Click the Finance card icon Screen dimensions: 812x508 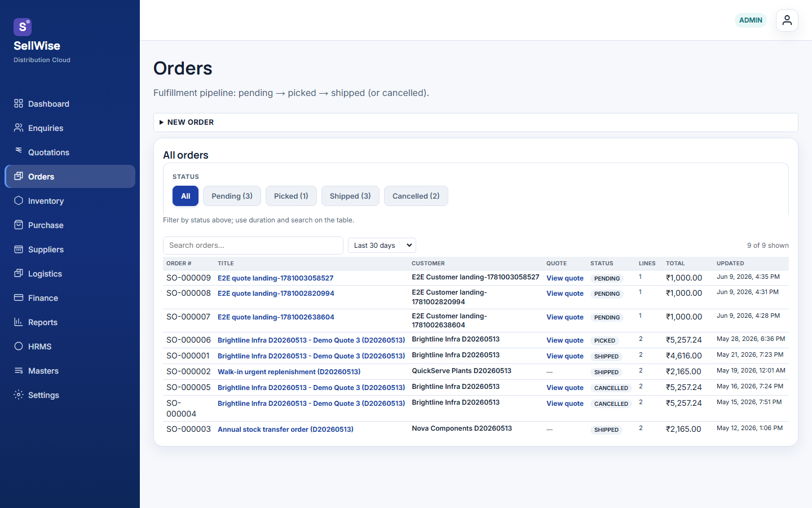[x=19, y=297]
